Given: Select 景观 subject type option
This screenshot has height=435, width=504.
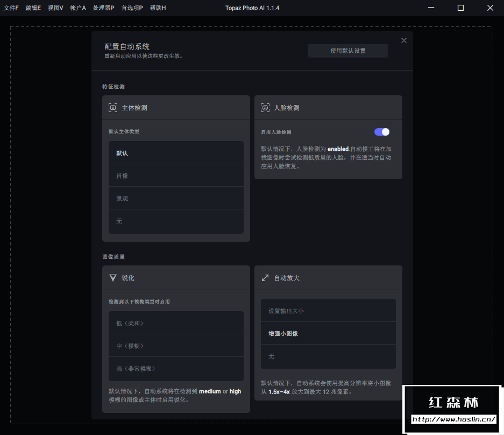Looking at the screenshot, I should [x=176, y=198].
